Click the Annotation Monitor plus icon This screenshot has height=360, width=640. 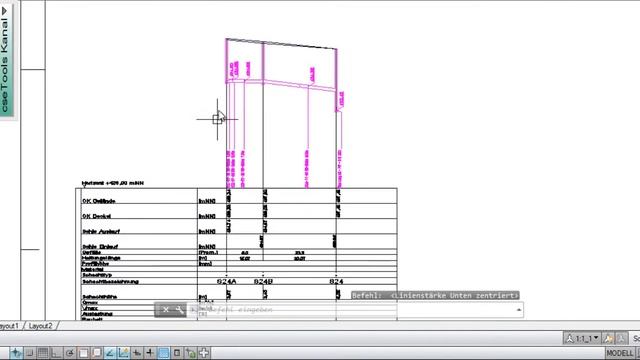click(204, 353)
